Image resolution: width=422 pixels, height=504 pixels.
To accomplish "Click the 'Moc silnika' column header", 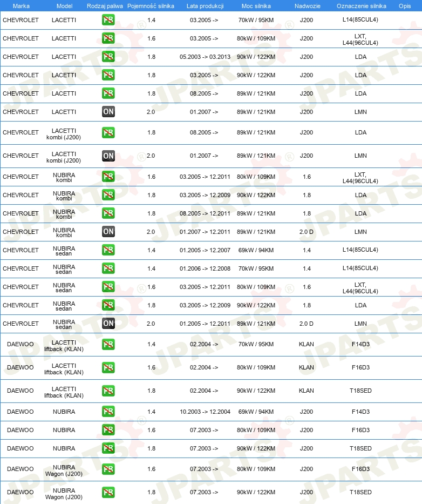I will [256, 6].
